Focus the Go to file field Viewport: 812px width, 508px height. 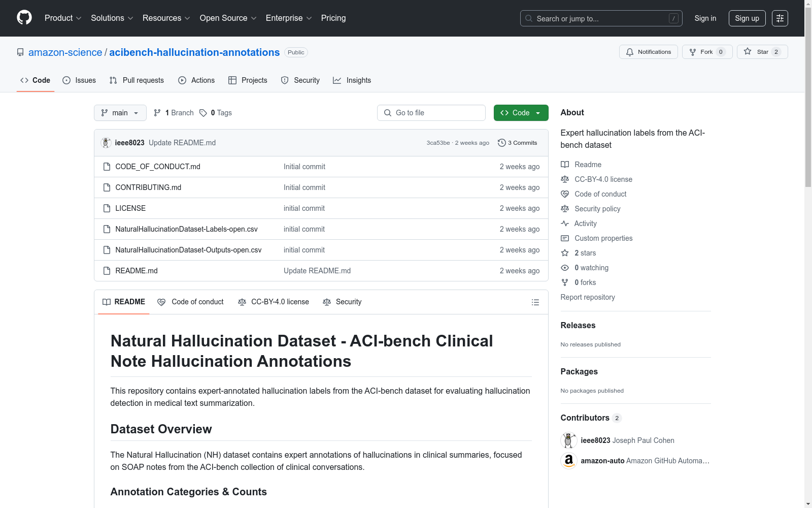click(431, 113)
